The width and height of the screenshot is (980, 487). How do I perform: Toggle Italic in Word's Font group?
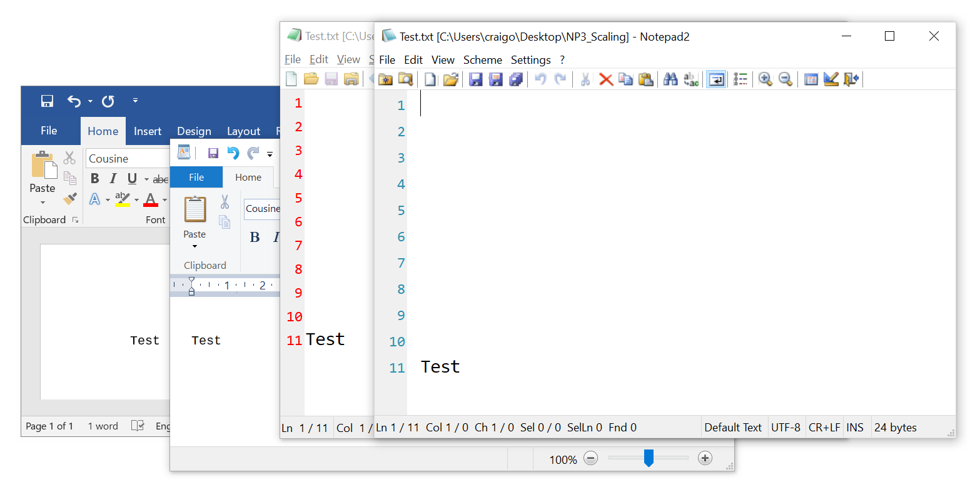[x=113, y=179]
